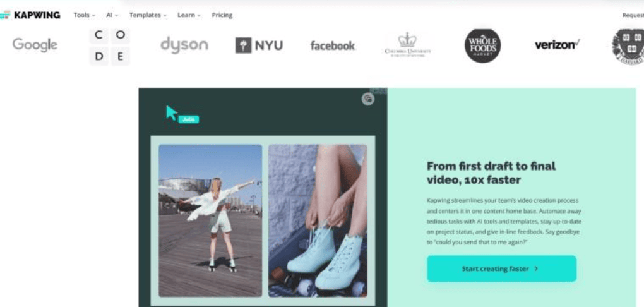Click the NYU logo

pos(259,45)
